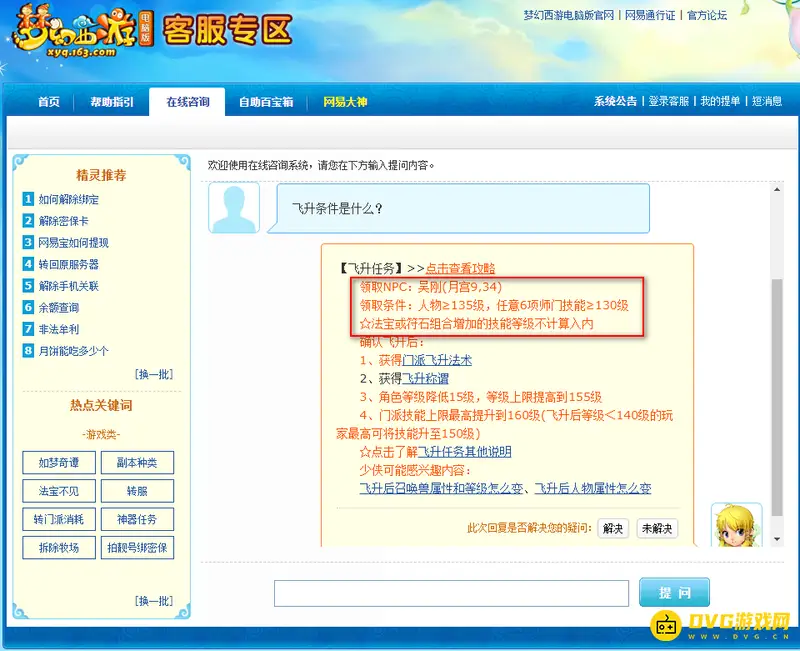The image size is (800, 651).
Task: Click the chat scrollbar thumb
Action: click(x=777, y=398)
